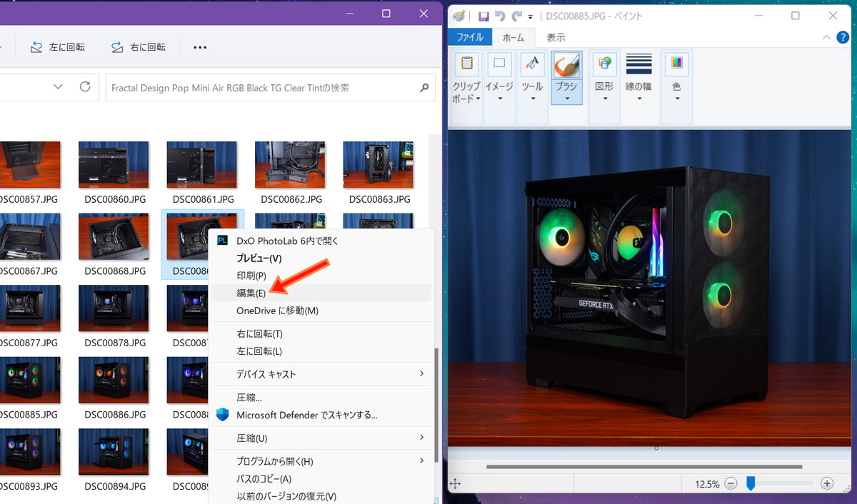The image size is (857, 504).
Task: Select パスのコピー(A)
Action: pos(321,479)
